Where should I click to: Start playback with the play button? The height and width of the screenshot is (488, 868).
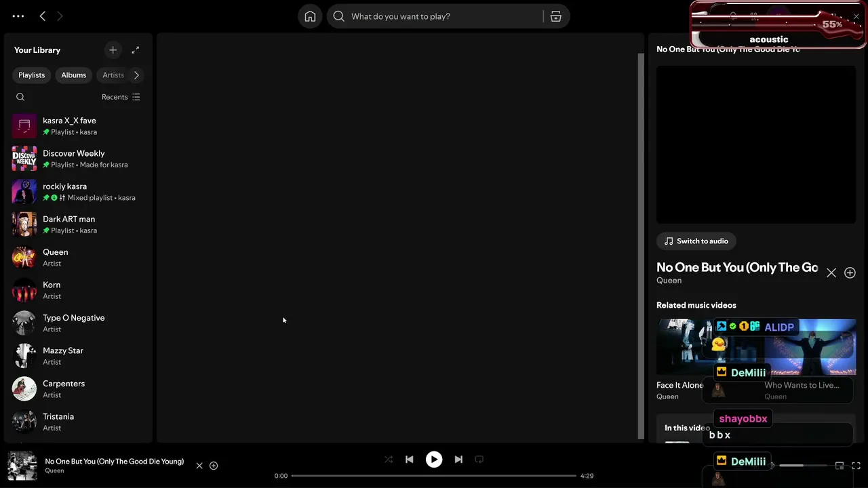[434, 460]
